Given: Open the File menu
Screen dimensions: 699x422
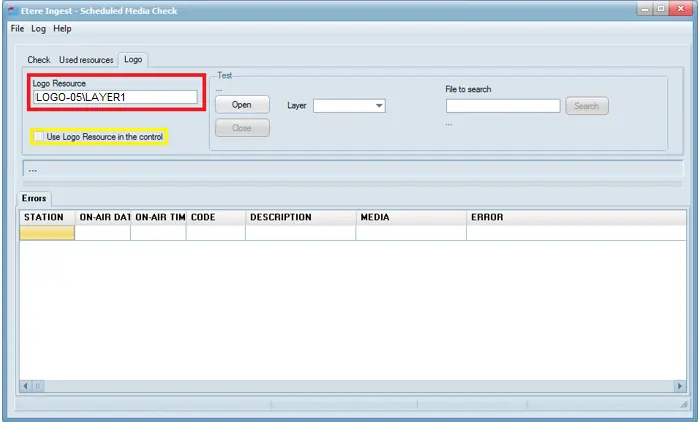Looking at the screenshot, I should [17, 29].
